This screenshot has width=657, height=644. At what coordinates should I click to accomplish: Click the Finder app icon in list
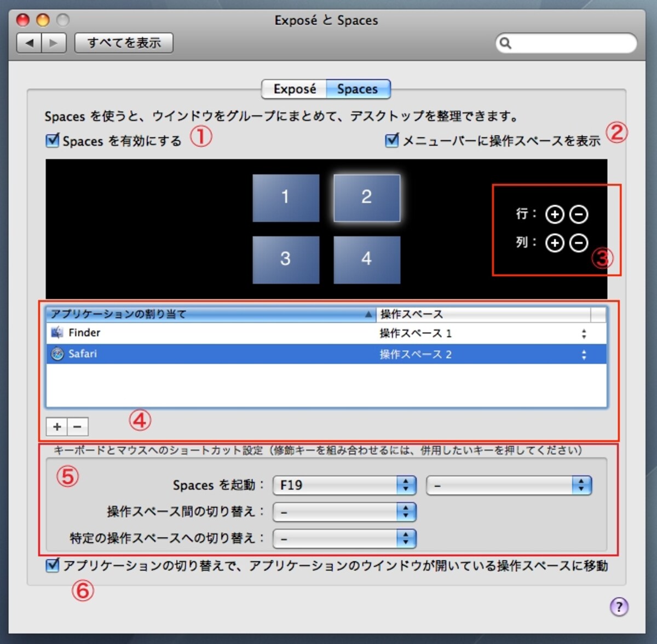click(x=57, y=333)
